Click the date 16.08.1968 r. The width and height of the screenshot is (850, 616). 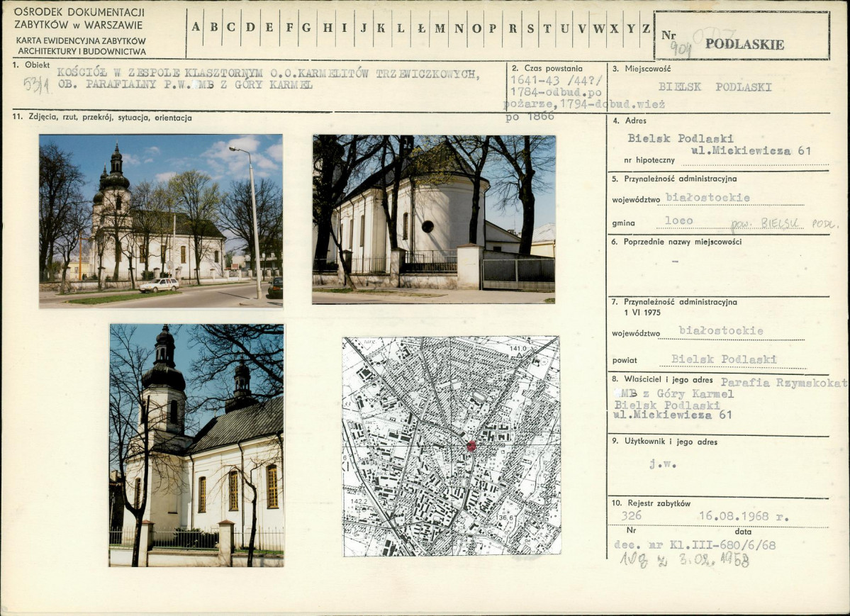click(x=744, y=515)
